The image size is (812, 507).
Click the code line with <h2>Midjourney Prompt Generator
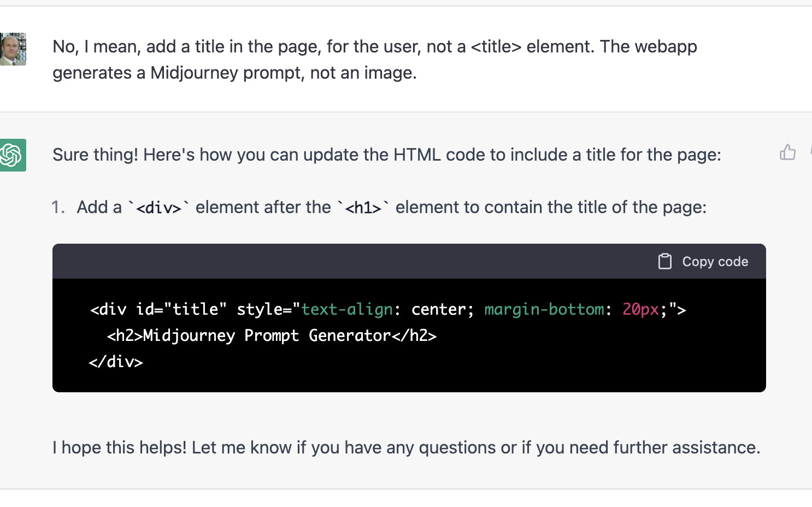click(272, 335)
